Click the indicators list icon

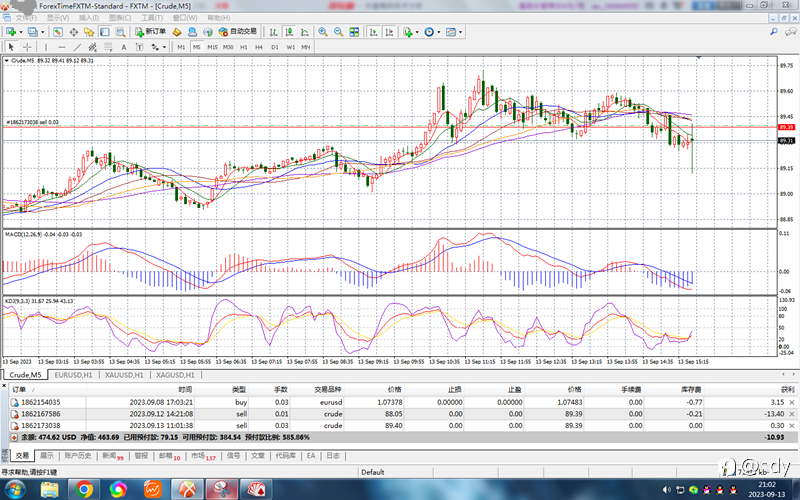pyautogui.click(x=408, y=32)
